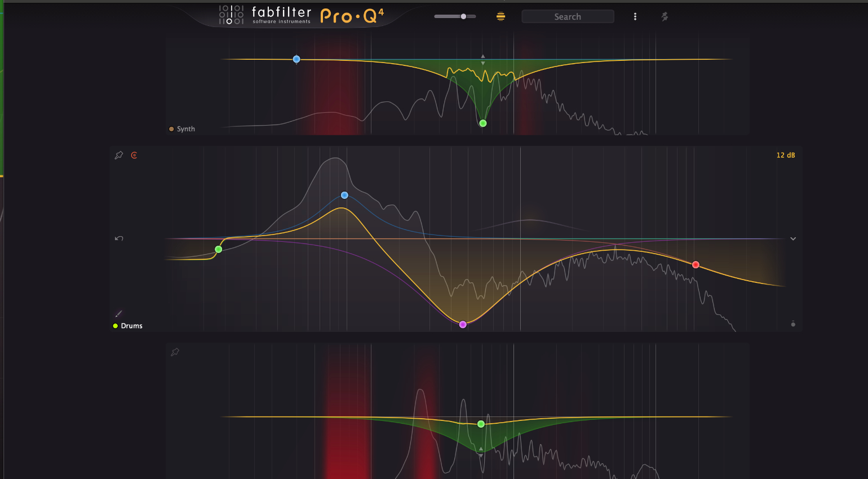The height and width of the screenshot is (479, 868).
Task: Open the three-dot options menu
Action: (x=635, y=17)
